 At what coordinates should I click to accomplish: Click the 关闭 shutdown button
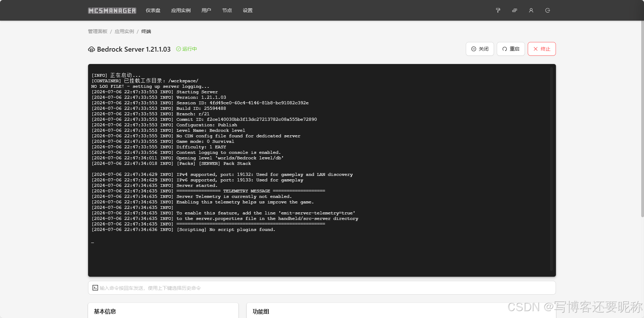click(x=480, y=49)
